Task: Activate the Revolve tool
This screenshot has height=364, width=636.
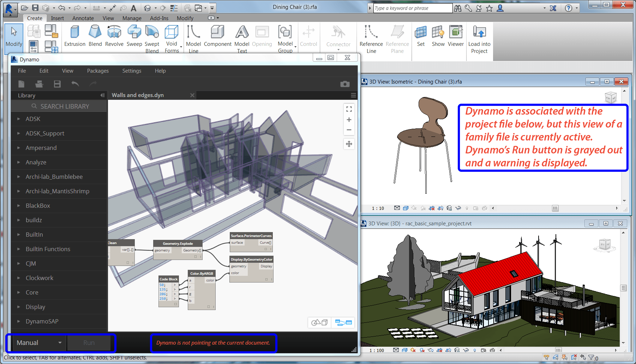Action: tap(114, 36)
